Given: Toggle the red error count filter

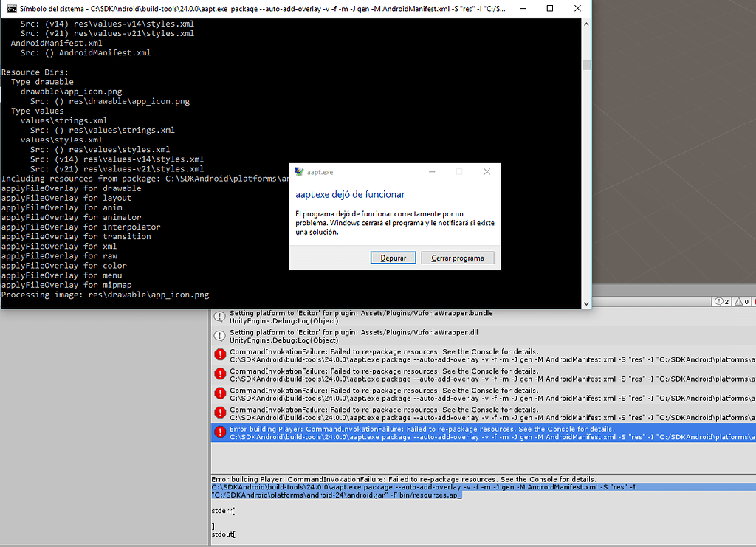Looking at the screenshot, I should (752, 300).
